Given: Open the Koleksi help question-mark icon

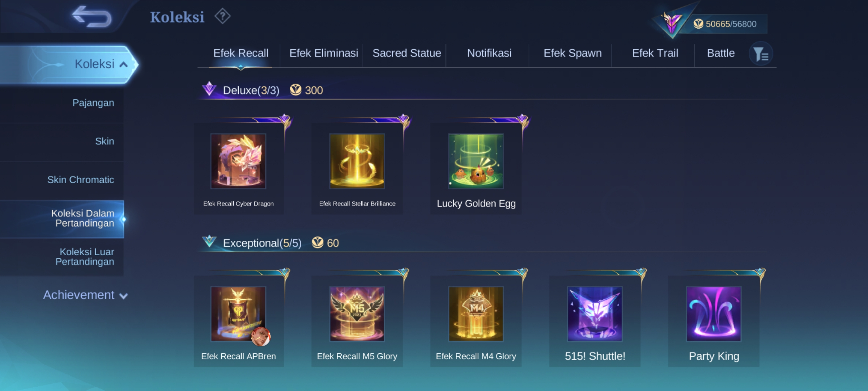Looking at the screenshot, I should coord(222,16).
